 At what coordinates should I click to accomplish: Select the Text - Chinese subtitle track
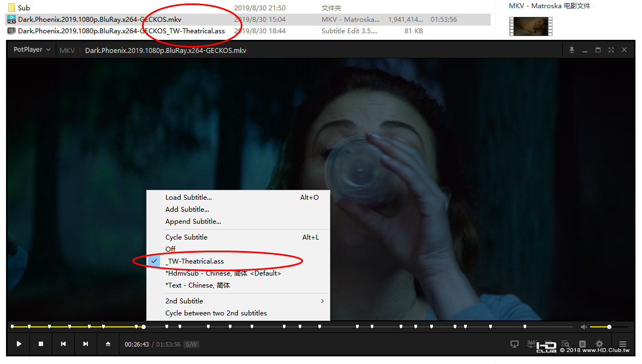click(238, 285)
